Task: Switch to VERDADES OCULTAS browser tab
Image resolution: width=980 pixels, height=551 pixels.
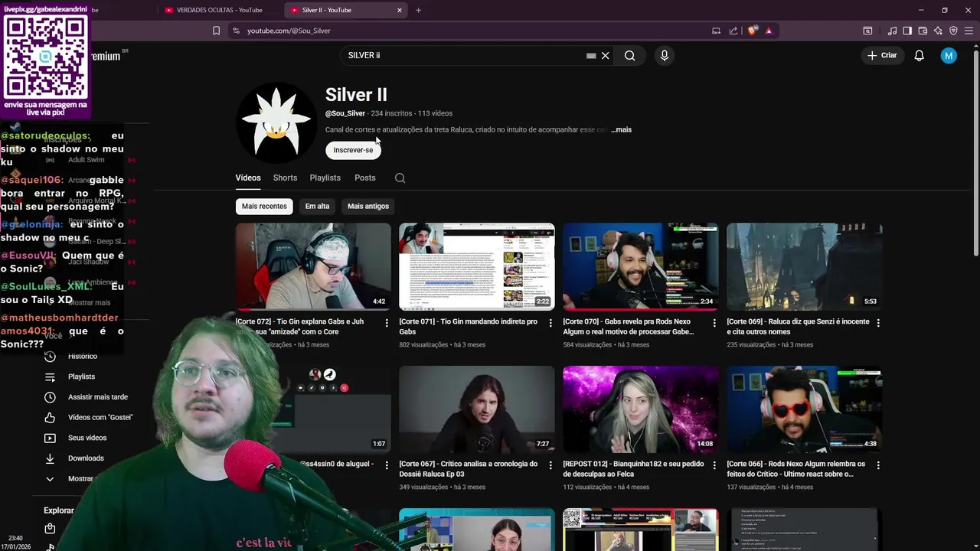Action: coord(218,10)
